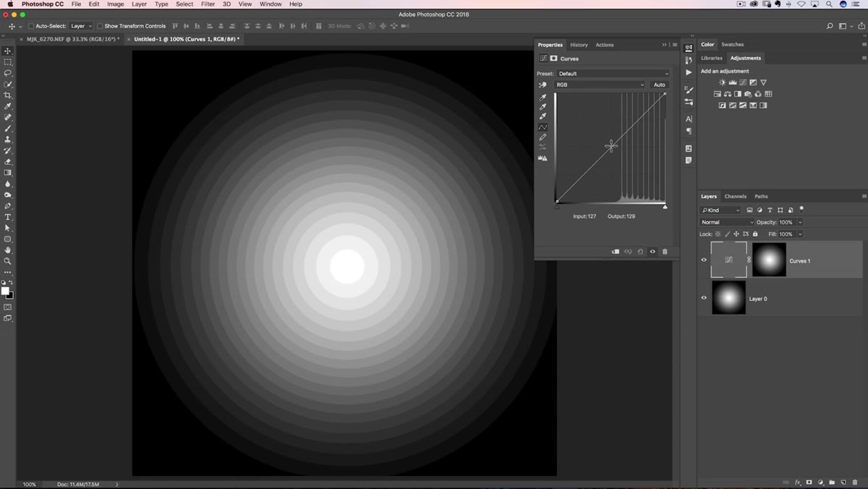Toggle clip adjustment to layer below

pos(616,252)
